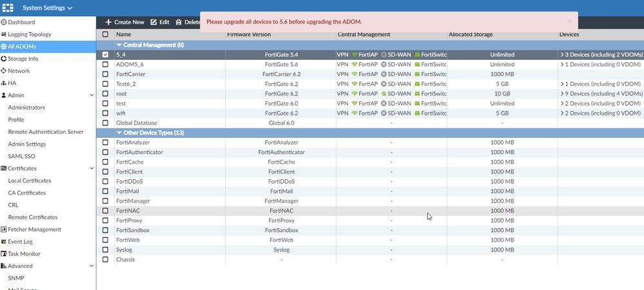Click the FortiAP wifi icon in 5_4 row
The width and height of the screenshot is (644, 290).
pyautogui.click(x=355, y=55)
